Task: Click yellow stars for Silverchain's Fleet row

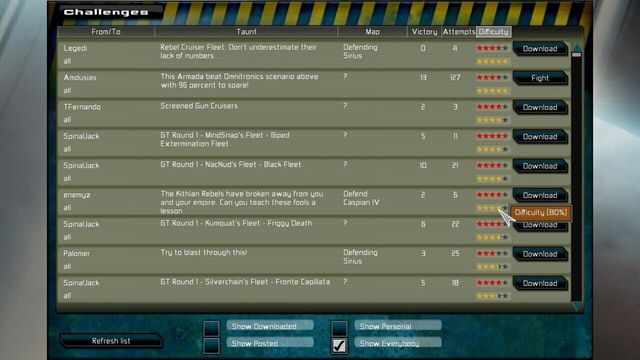Action: (492, 296)
